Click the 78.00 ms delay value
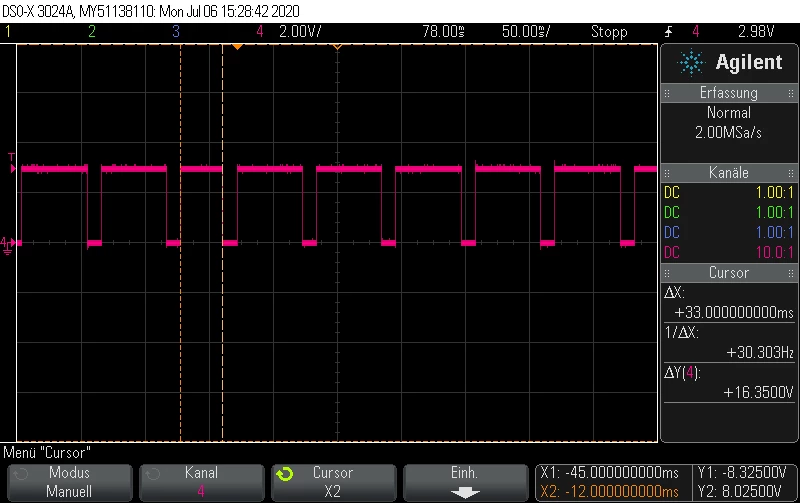 (x=443, y=32)
